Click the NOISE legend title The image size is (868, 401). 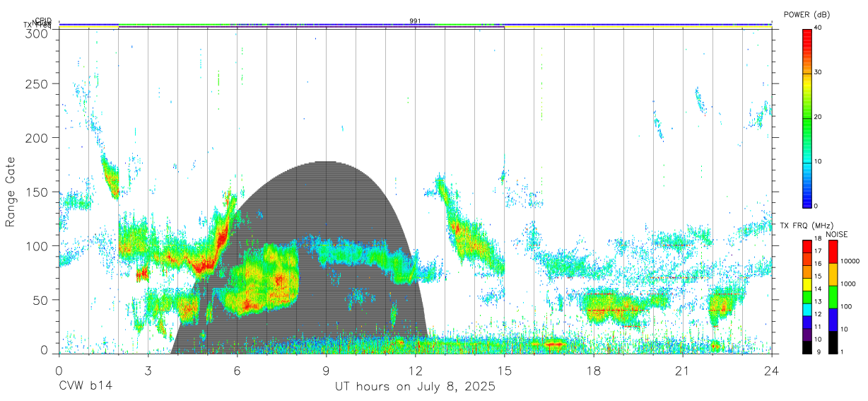(836, 234)
